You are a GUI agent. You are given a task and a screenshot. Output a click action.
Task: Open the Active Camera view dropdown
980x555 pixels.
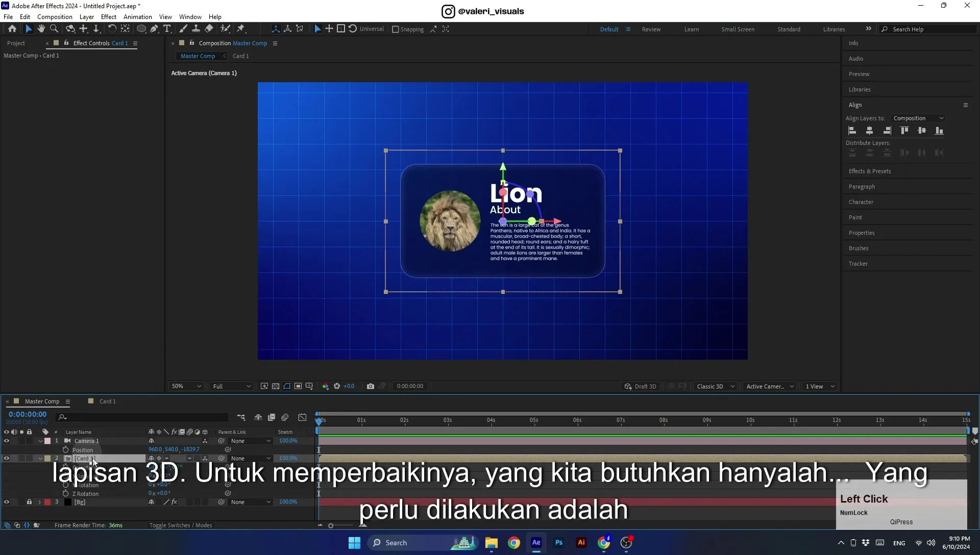(770, 386)
